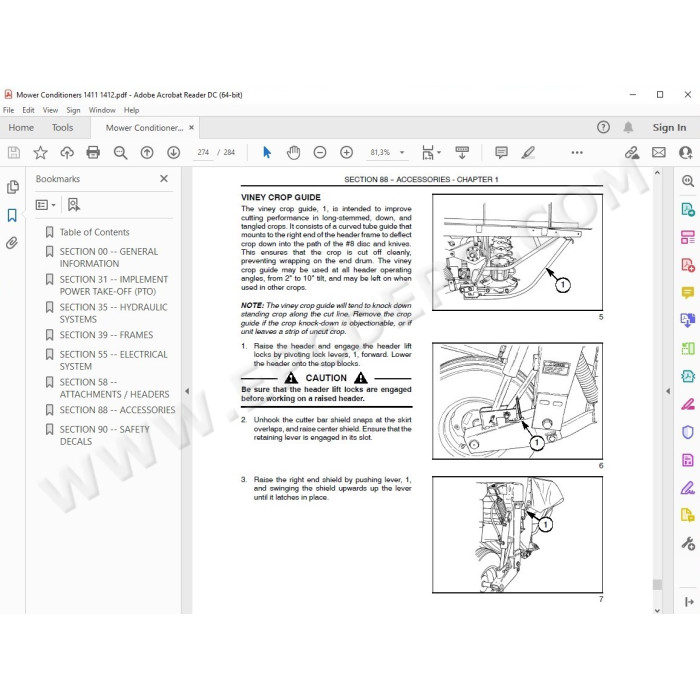
Task: Open Create PDF tool in right pane
Action: pos(688,265)
